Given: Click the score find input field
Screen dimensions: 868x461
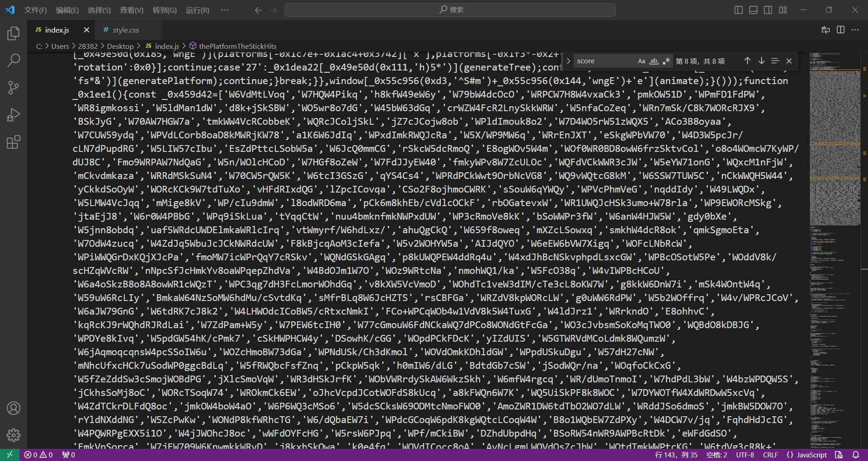Looking at the screenshot, I should 604,61.
